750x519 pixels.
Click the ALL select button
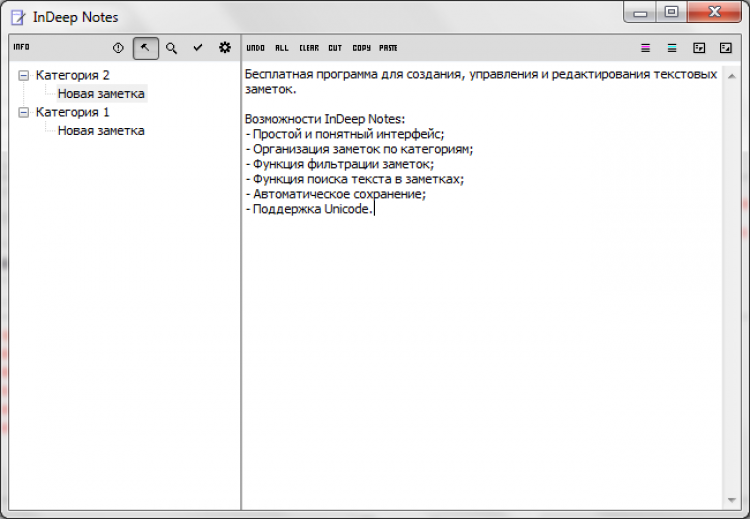tap(282, 48)
